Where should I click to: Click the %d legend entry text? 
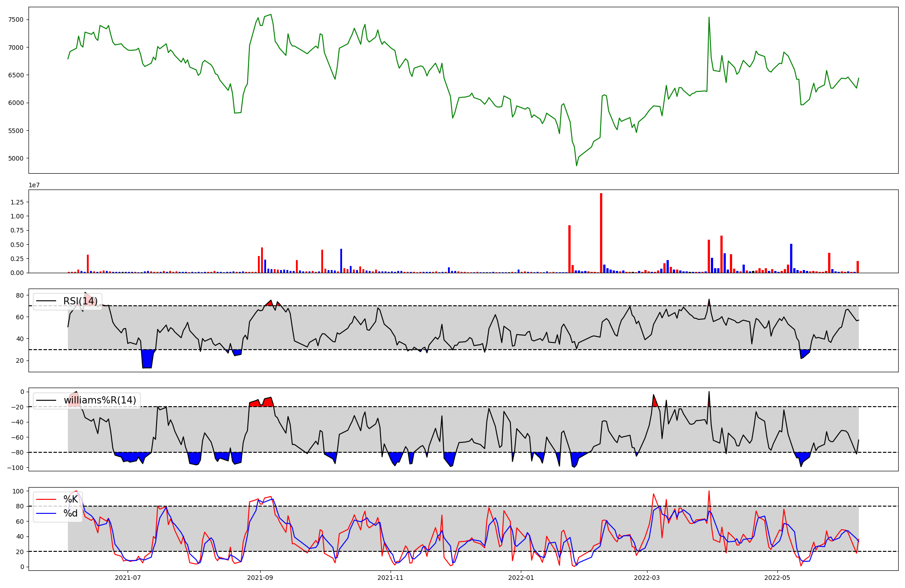tap(71, 513)
